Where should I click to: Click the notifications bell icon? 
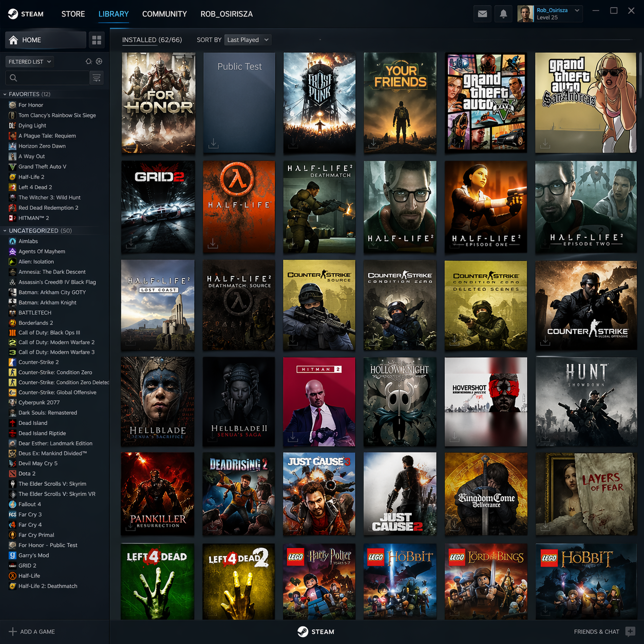pyautogui.click(x=503, y=14)
